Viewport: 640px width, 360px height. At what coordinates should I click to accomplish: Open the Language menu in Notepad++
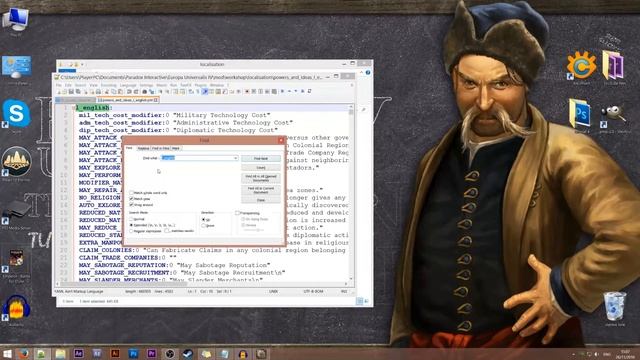(x=128, y=85)
